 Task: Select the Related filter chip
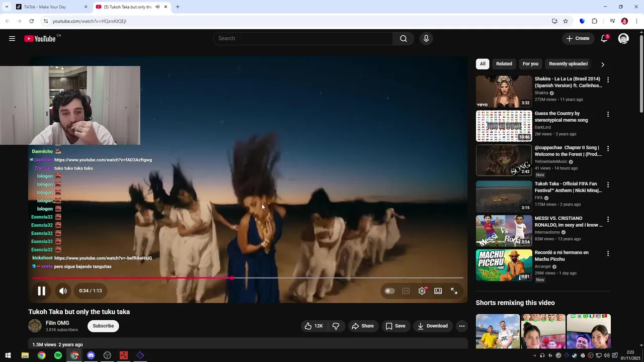pos(504,64)
